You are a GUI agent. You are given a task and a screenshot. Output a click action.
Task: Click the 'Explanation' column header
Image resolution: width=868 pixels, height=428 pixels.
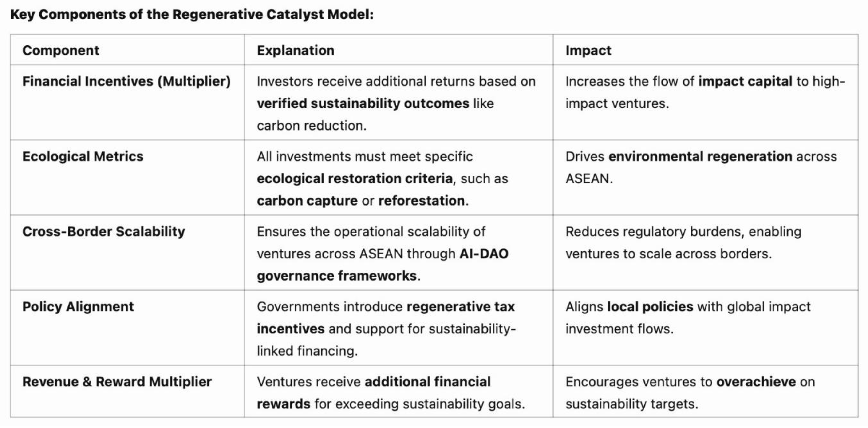click(x=296, y=50)
